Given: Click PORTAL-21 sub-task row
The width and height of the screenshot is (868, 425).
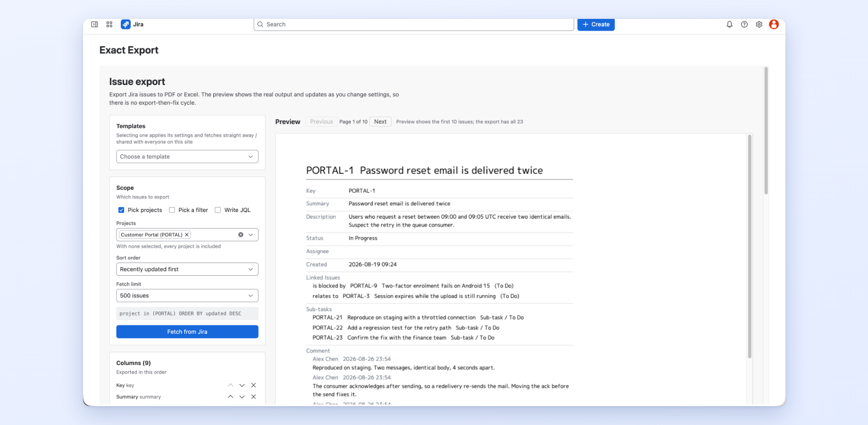Looking at the screenshot, I should pos(418,317).
